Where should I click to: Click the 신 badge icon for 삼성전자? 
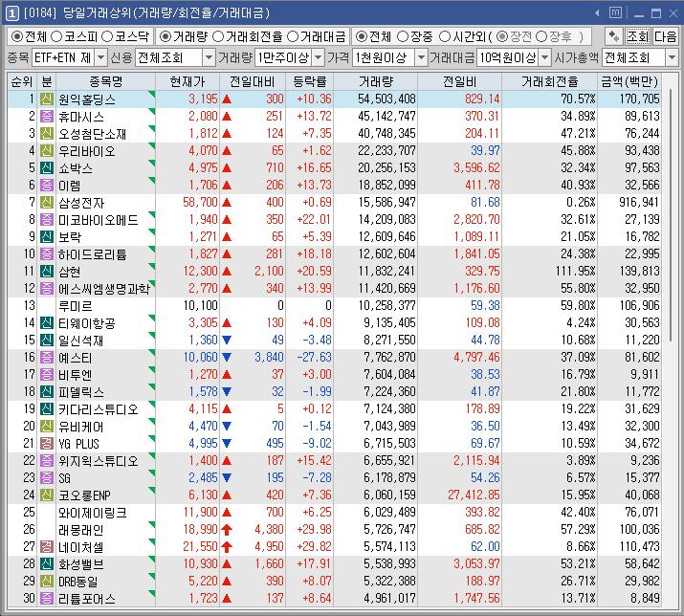point(47,202)
